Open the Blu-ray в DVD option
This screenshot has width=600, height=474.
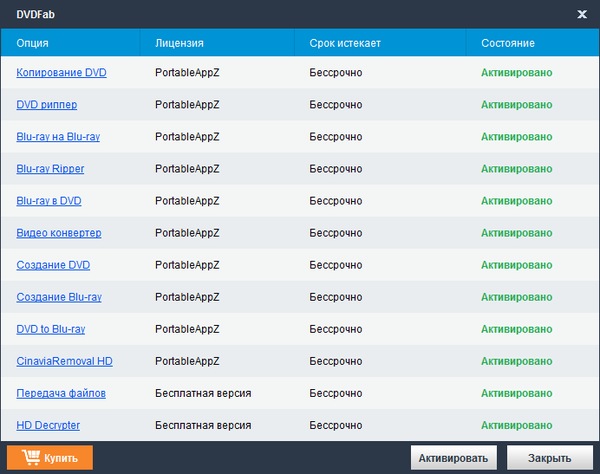[x=49, y=201]
